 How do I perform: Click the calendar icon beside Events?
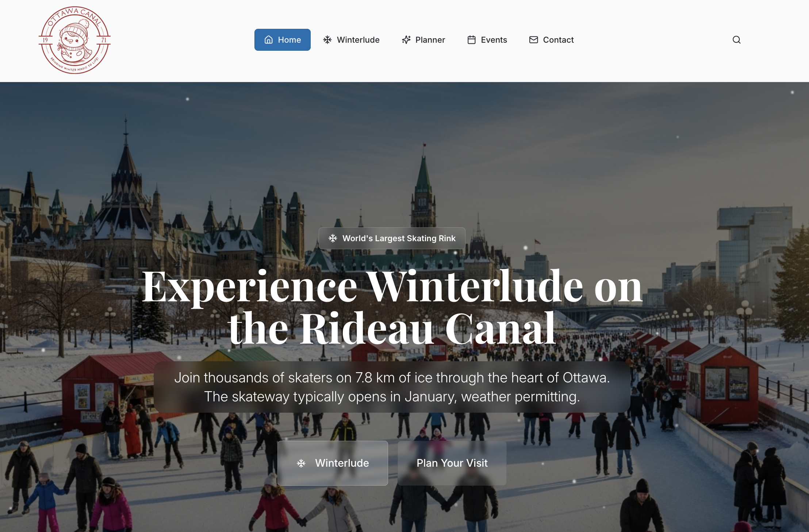coord(472,40)
